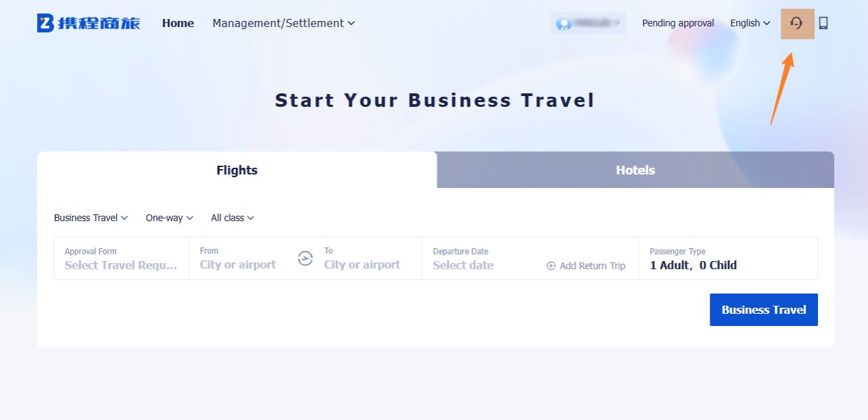Open the mobile phone app icon
Screen dimensions: 868x420
pyautogui.click(x=823, y=23)
